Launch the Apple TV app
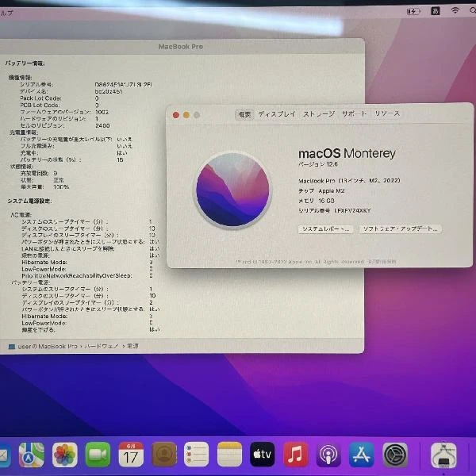The height and width of the screenshot is (476, 476). point(263,455)
